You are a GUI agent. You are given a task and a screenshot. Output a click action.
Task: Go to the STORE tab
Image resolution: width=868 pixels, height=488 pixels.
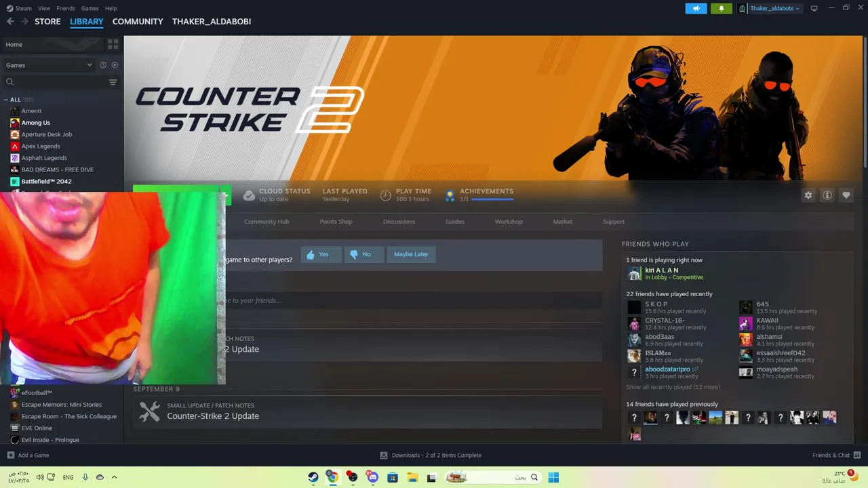(x=47, y=22)
